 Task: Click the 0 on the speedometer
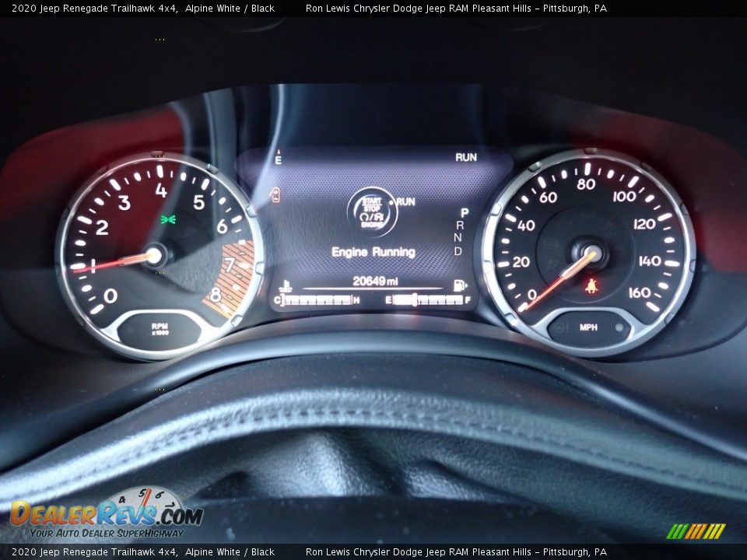tap(532, 295)
